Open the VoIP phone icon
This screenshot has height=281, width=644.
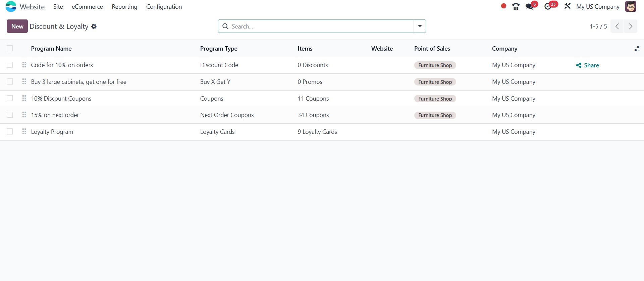pyautogui.click(x=516, y=6)
